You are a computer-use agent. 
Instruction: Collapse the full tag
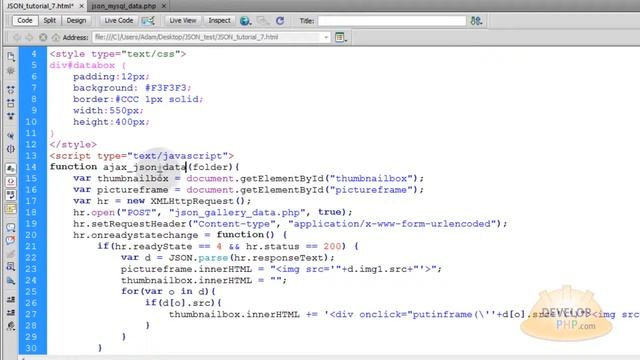click(11, 89)
